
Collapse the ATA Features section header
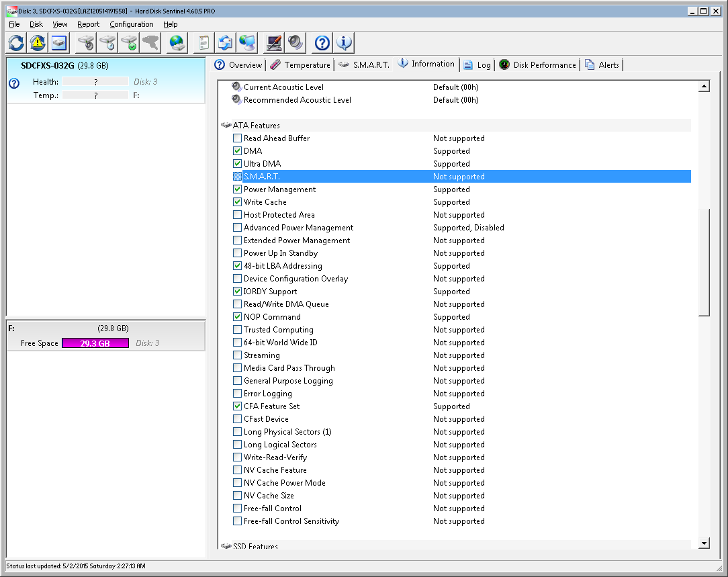(256, 126)
